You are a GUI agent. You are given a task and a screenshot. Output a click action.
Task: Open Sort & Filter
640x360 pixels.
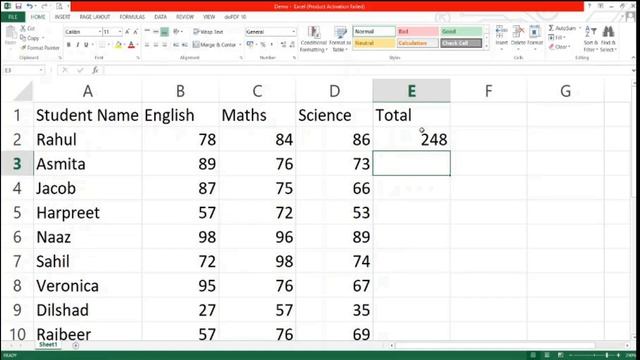(590, 39)
